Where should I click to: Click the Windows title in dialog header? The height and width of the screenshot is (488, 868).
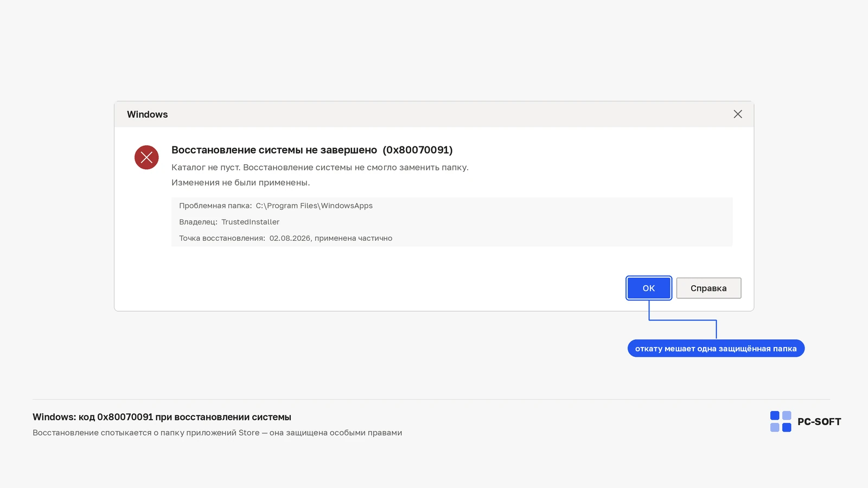(x=148, y=114)
